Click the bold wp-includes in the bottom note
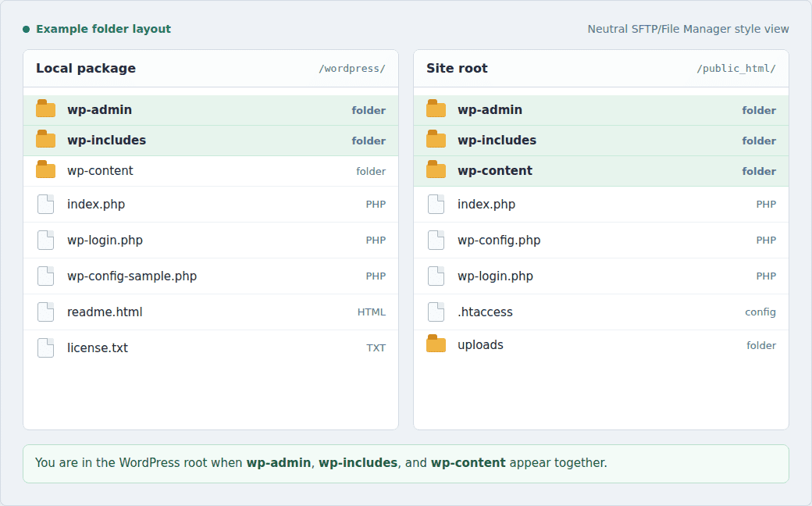 [x=358, y=462]
